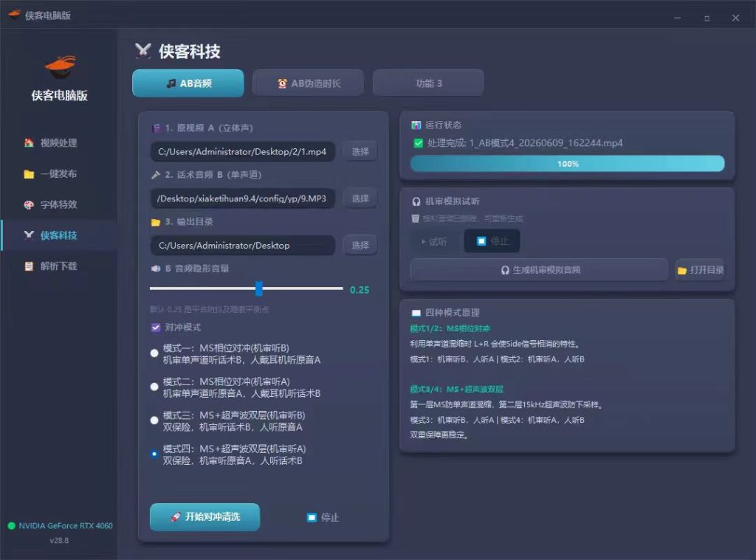
Task: Click the small app icon in title bar
Action: (x=14, y=15)
